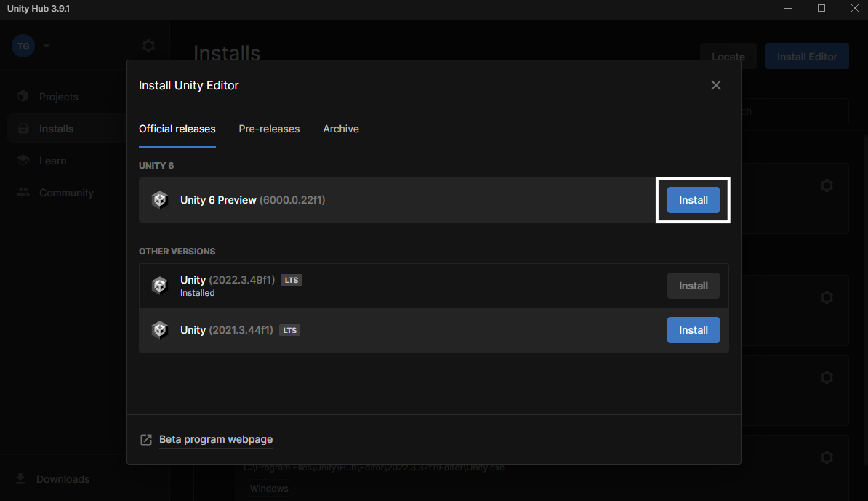Select the Official releases tab

[x=177, y=129]
